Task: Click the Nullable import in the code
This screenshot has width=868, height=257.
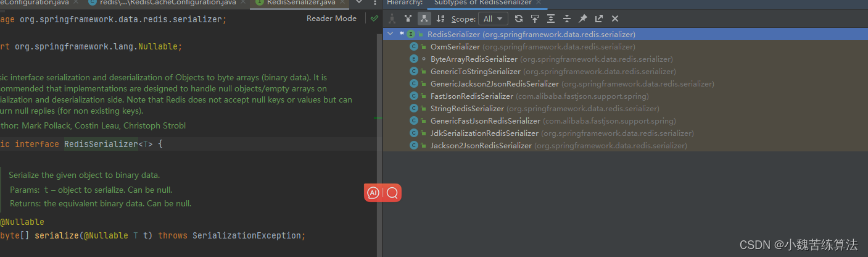Action: click(x=159, y=46)
